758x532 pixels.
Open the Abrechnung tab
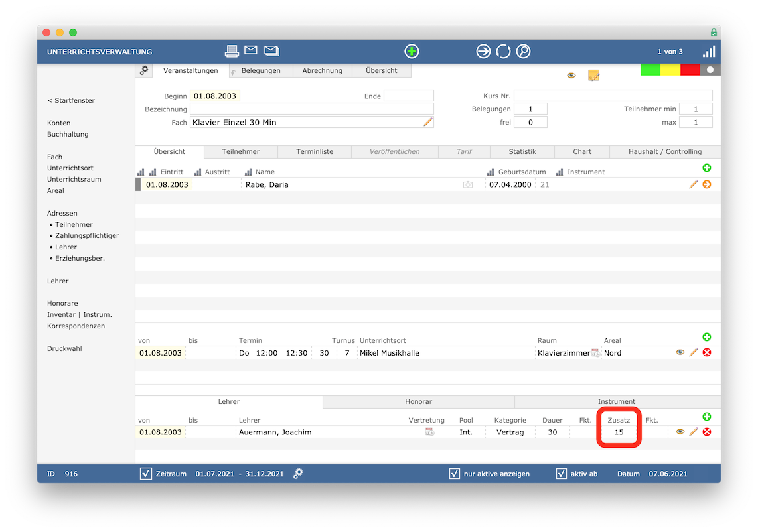point(323,70)
